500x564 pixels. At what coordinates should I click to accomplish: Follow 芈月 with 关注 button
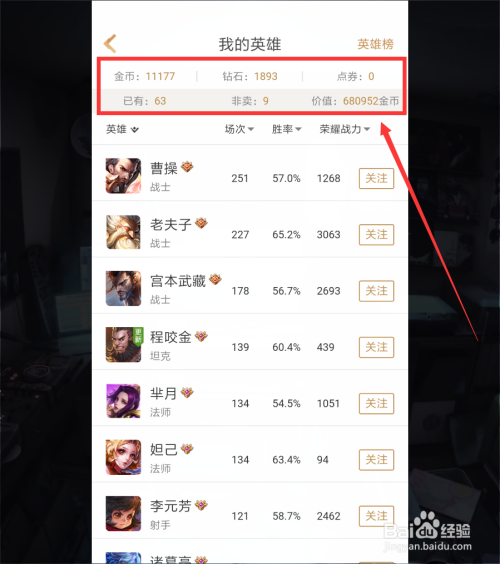click(x=376, y=404)
